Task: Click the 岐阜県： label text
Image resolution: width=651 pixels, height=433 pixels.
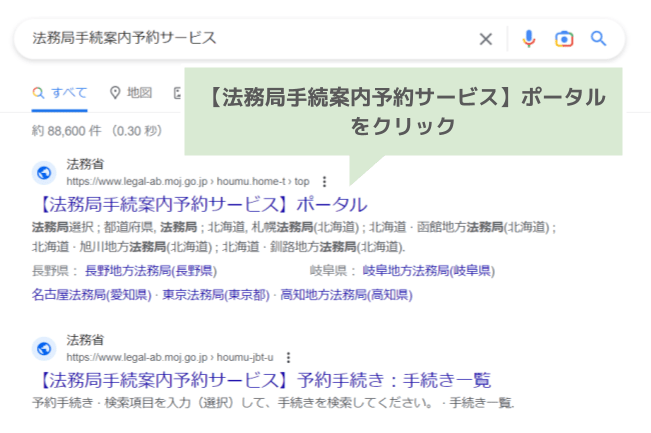Action: 333,271
